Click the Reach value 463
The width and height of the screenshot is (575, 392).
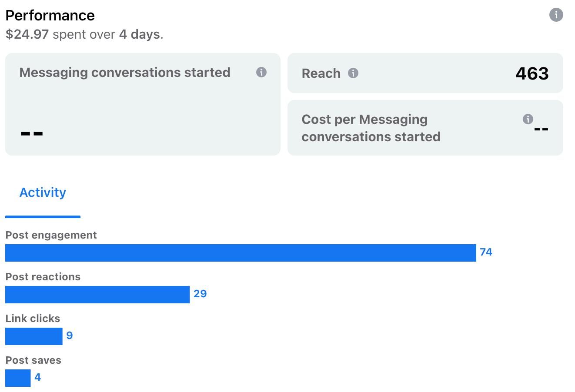(532, 73)
